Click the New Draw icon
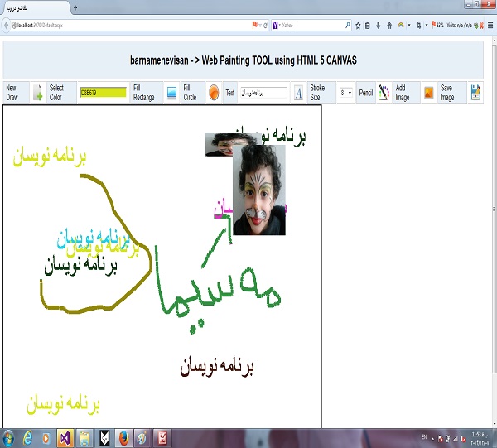 pyautogui.click(x=38, y=94)
